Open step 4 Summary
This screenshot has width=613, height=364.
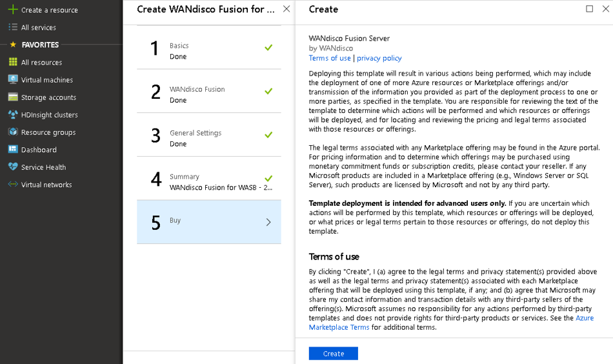[x=209, y=179]
